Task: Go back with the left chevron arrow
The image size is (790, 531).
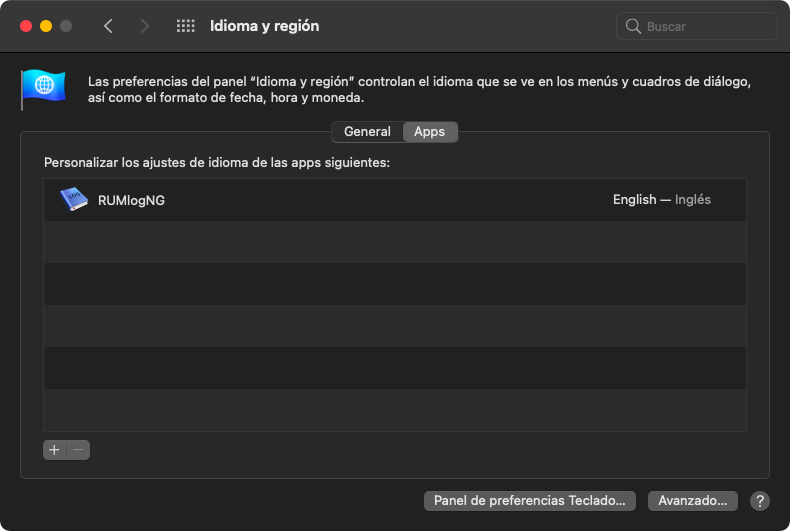Action: point(108,26)
